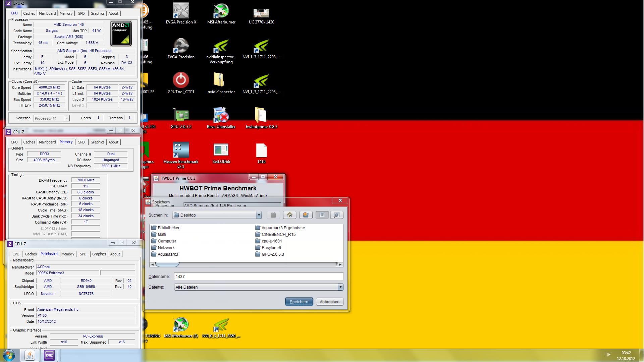Click Core Speed value 4900.29 MHz

click(x=49, y=87)
